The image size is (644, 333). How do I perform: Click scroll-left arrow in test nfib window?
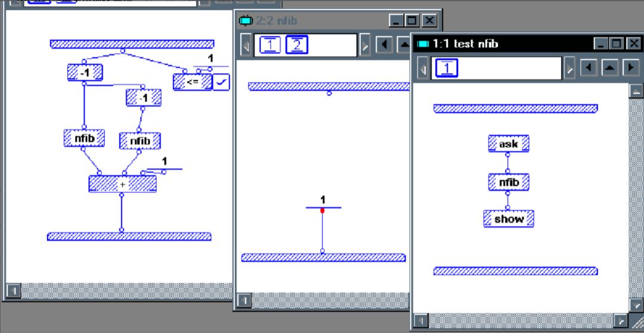point(421,320)
